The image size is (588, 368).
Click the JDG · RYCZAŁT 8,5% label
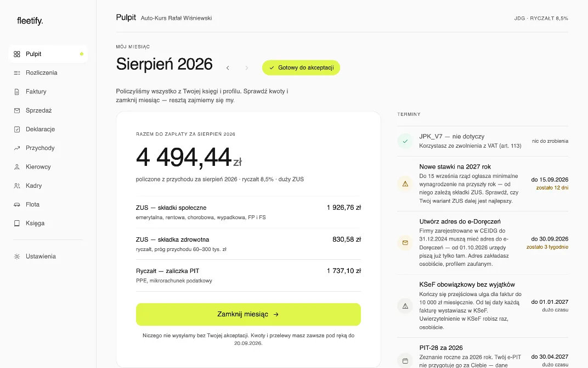(541, 18)
